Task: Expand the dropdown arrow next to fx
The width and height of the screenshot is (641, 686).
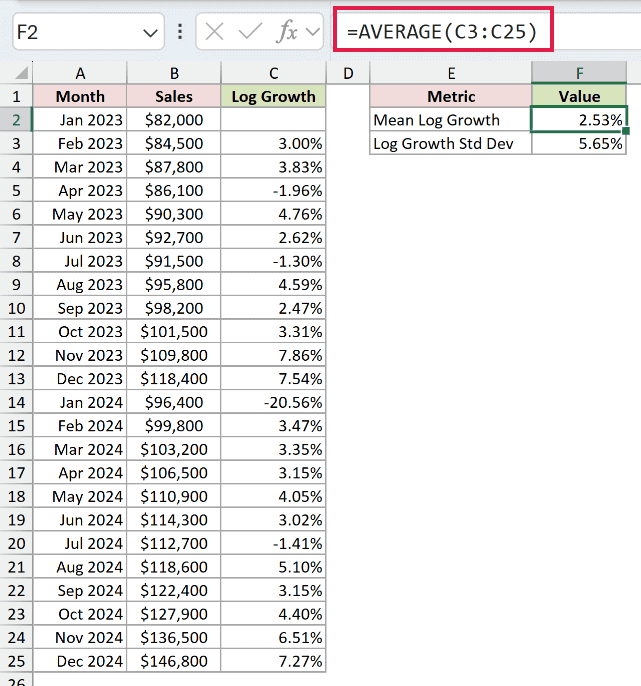Action: click(313, 32)
